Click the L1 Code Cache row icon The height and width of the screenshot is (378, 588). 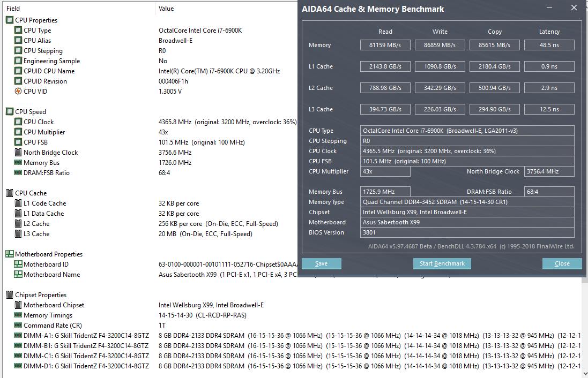tap(18, 203)
